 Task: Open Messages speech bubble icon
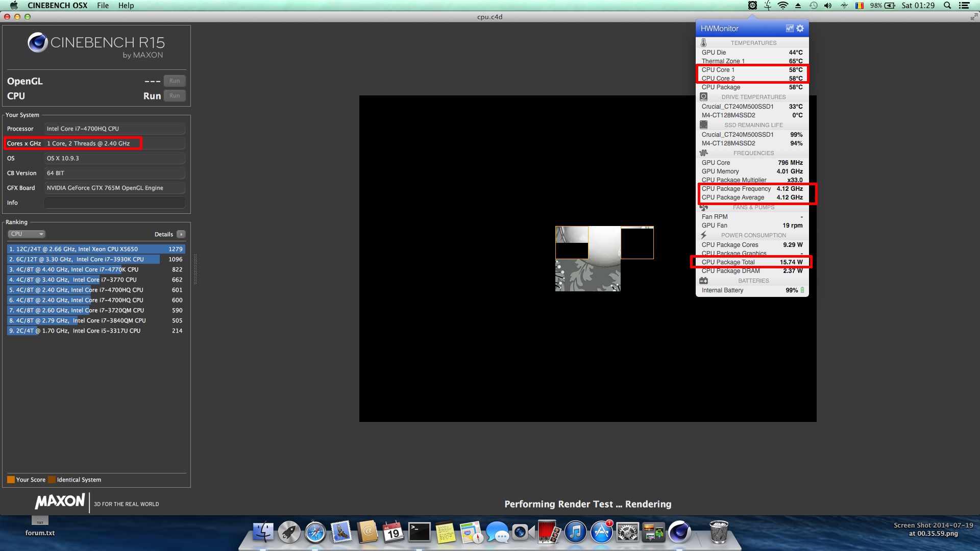[x=497, y=532]
